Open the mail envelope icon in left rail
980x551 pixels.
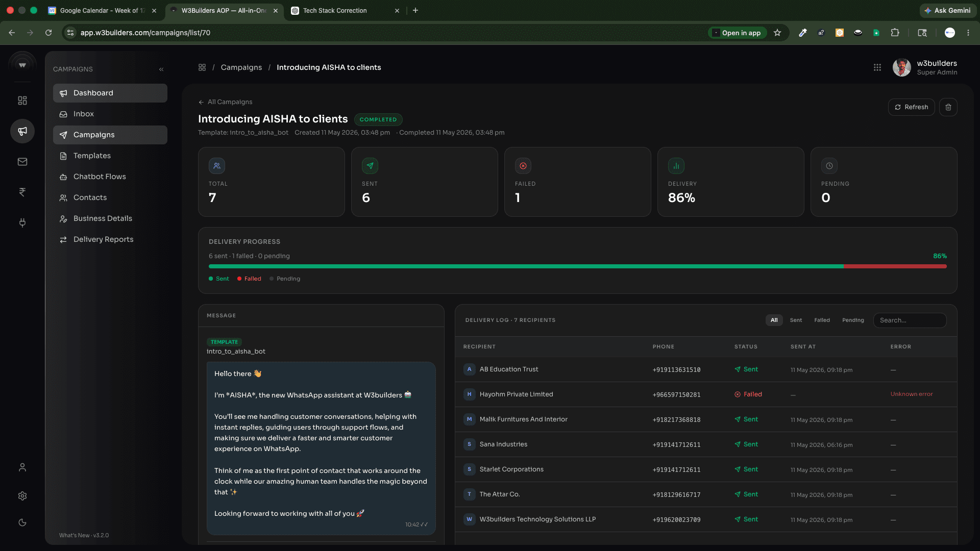(x=22, y=162)
